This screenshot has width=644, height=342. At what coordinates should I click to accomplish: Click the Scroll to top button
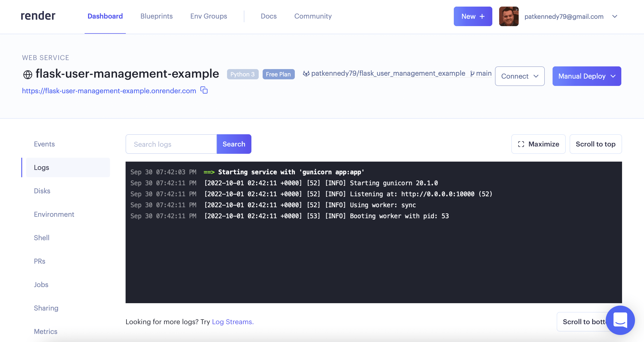click(595, 144)
